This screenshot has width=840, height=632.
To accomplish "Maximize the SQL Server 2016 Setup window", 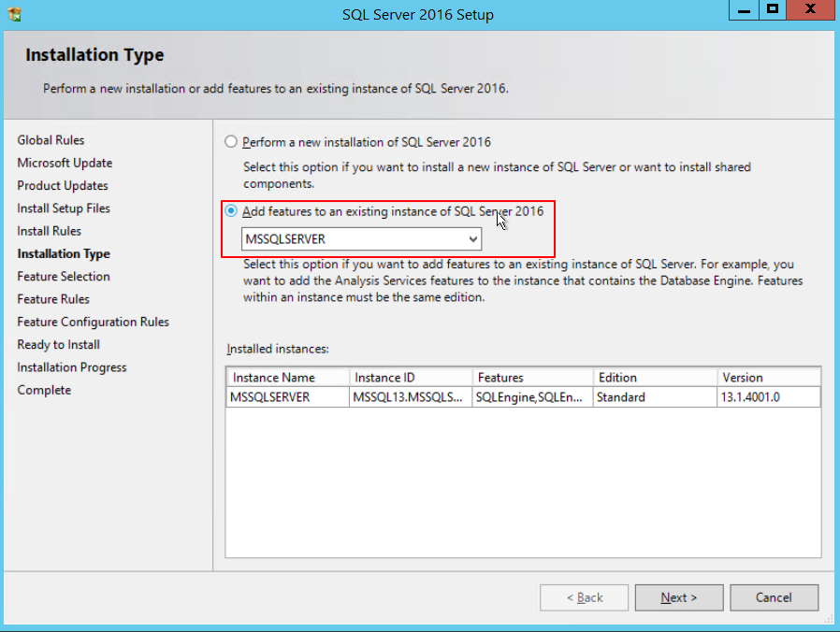I will click(773, 9).
